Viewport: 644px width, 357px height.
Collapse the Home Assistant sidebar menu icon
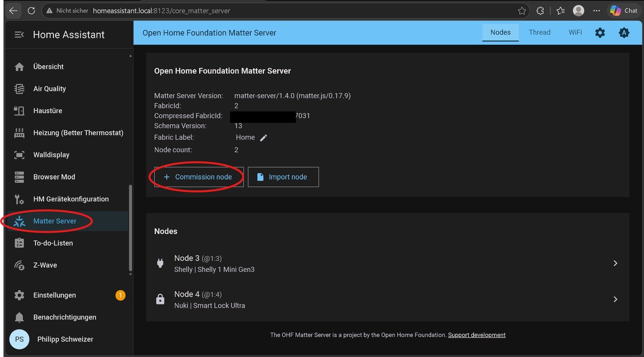point(19,35)
